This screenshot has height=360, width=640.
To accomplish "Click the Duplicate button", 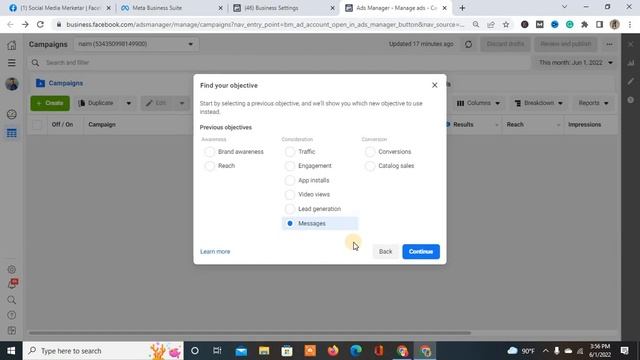I will pyautogui.click(x=96, y=103).
